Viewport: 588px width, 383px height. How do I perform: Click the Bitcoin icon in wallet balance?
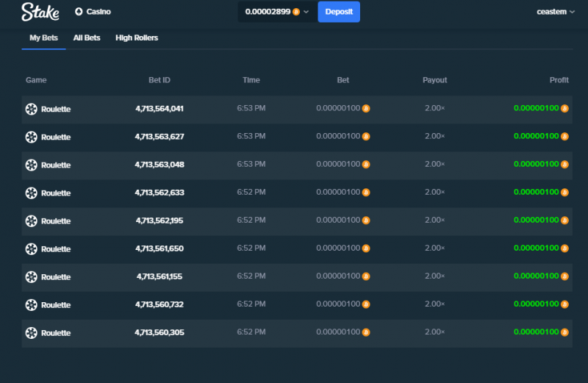296,12
